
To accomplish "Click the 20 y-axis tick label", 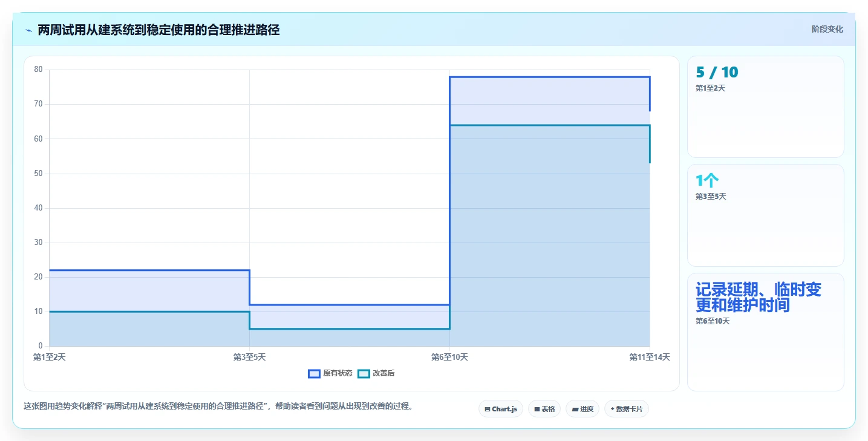I will (x=38, y=277).
